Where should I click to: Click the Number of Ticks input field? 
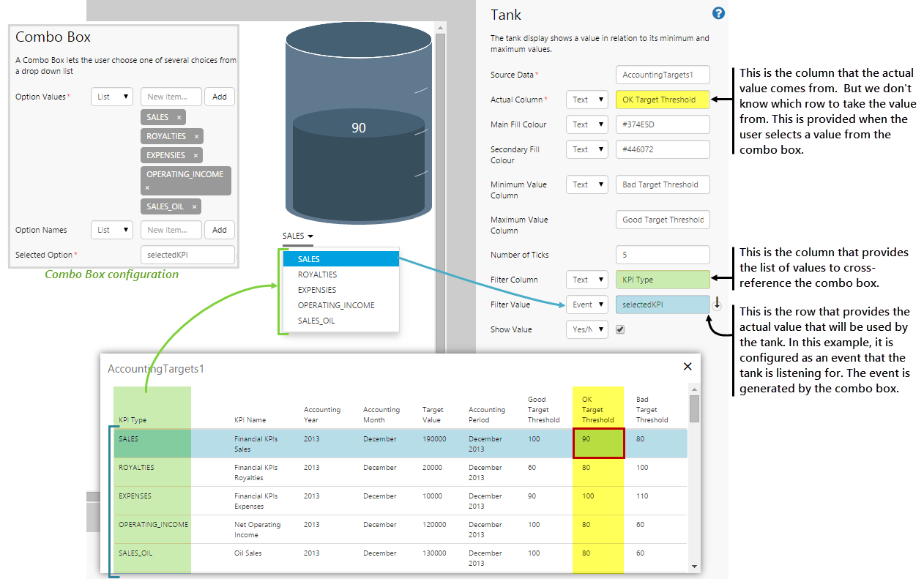tap(663, 255)
